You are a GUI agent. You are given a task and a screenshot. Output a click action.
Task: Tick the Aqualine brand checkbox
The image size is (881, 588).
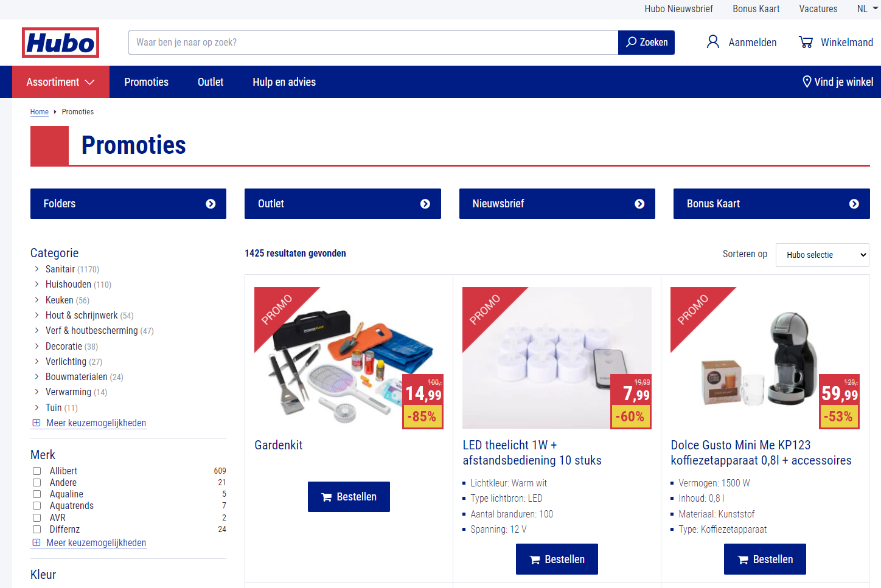[37, 494]
